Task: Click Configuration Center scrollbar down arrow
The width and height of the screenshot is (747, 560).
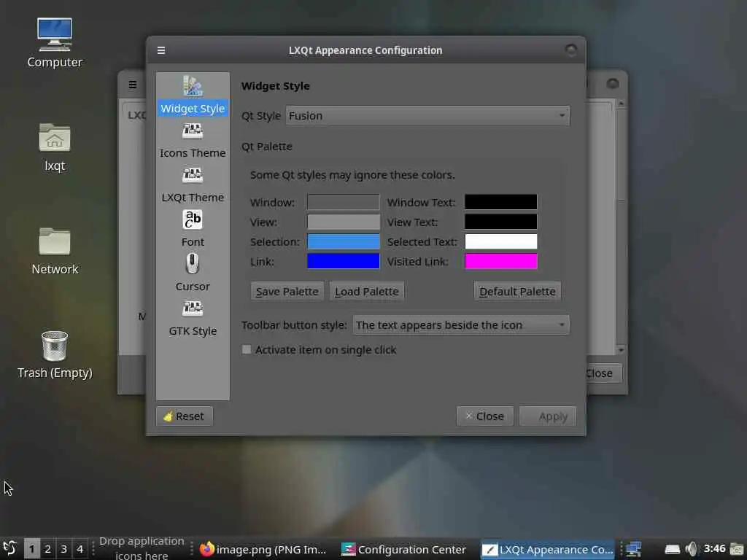Action: (620, 350)
